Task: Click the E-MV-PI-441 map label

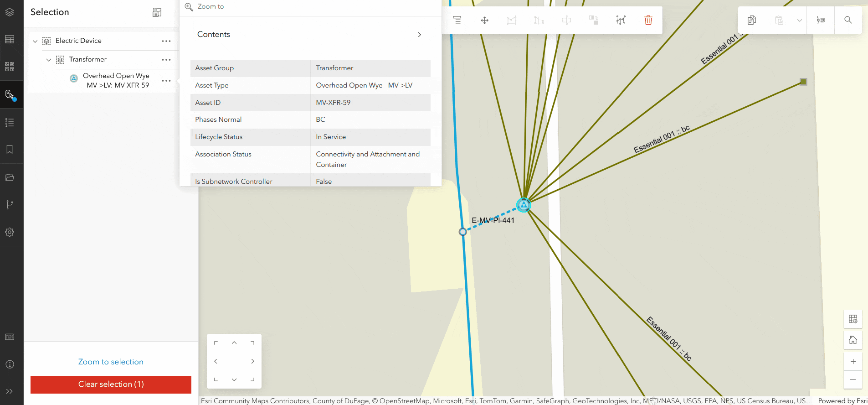Action: pos(493,220)
